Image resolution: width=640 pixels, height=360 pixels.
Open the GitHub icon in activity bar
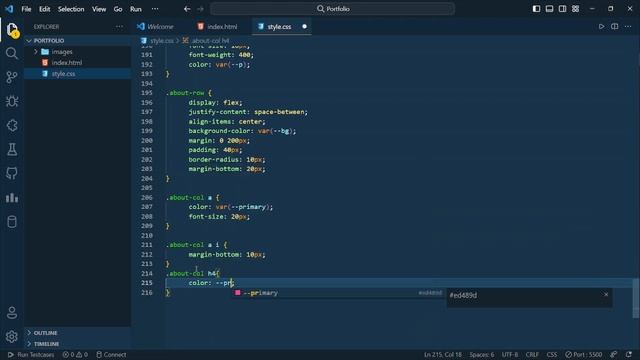[12, 173]
